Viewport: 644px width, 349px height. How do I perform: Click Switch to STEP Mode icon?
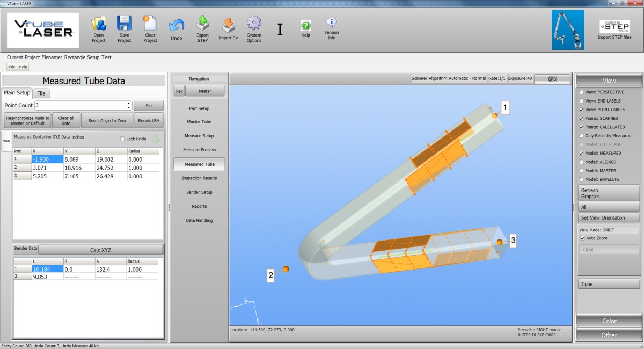614,27
